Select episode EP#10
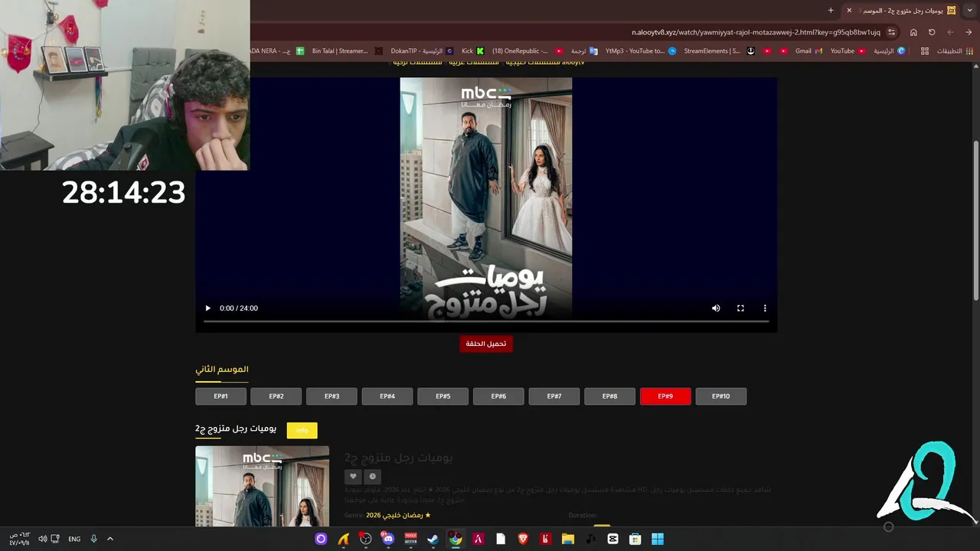 pyautogui.click(x=720, y=396)
